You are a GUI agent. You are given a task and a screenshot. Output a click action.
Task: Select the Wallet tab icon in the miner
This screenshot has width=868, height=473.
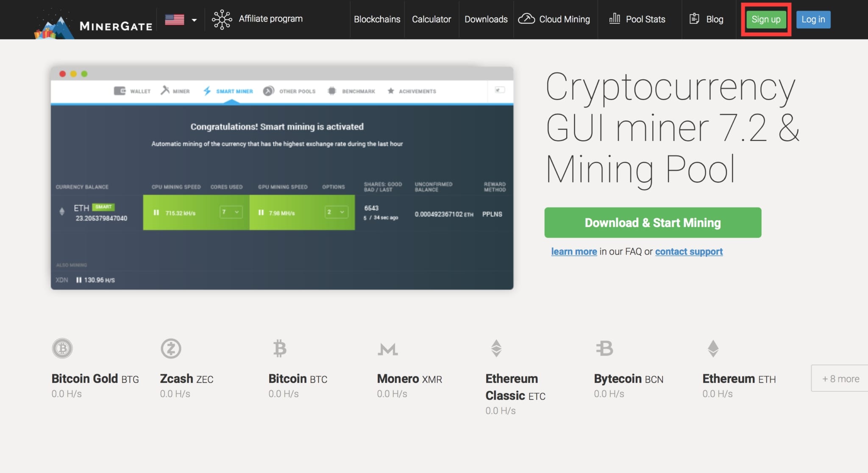point(120,90)
